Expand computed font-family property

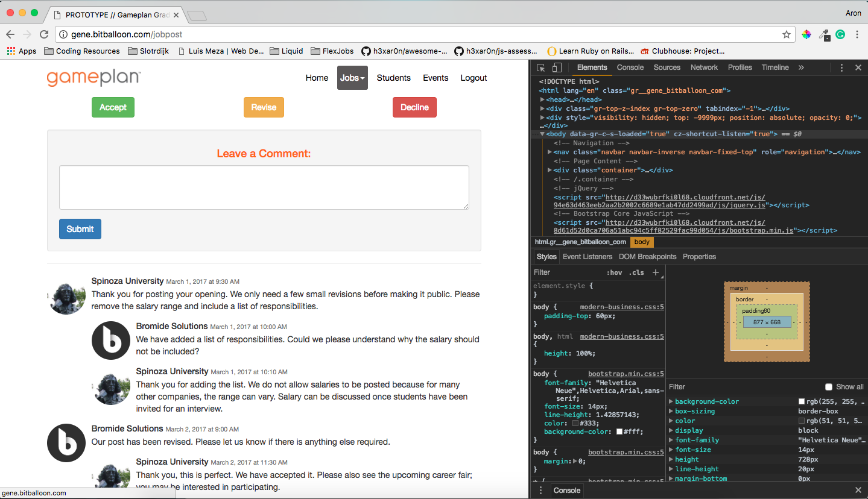pos(671,440)
